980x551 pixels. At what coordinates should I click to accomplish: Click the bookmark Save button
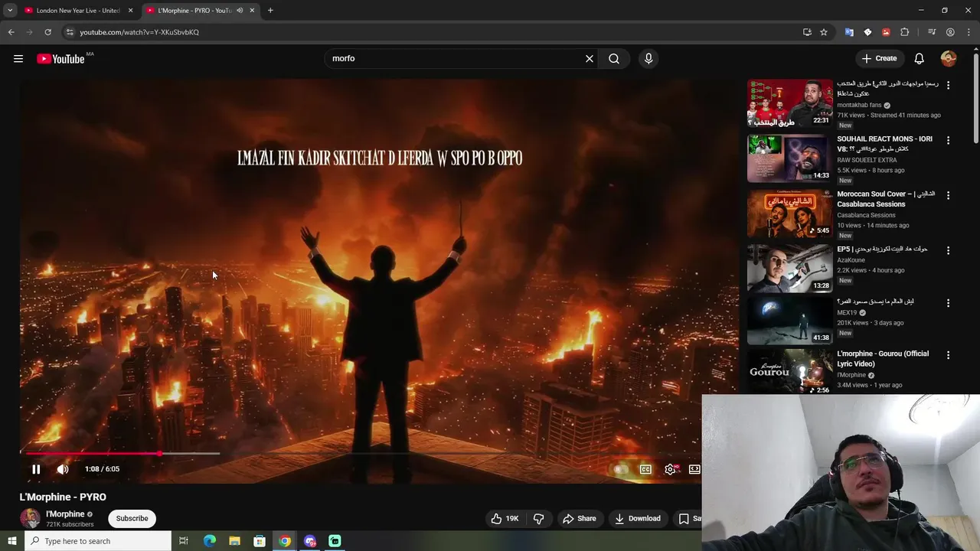(x=688, y=518)
